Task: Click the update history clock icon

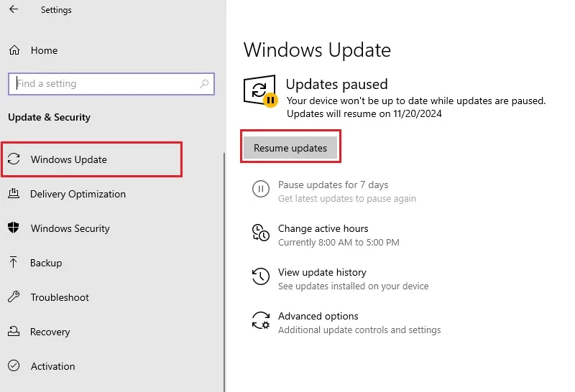Action: coord(261,276)
